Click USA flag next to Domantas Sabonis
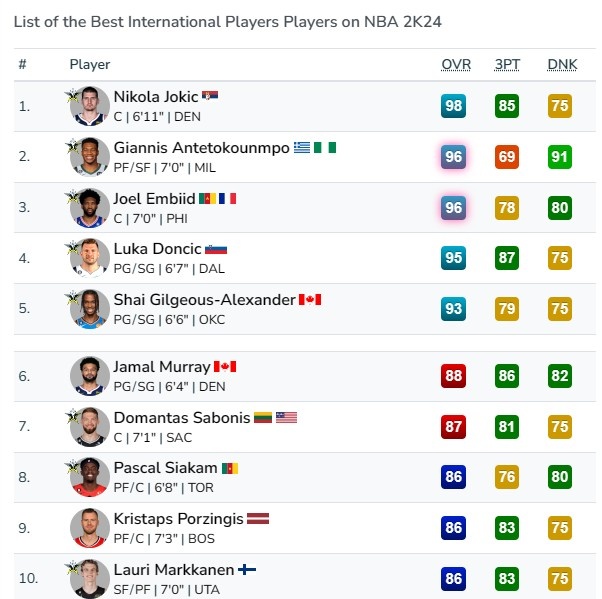Viewport: 602px width, 599px height. [x=287, y=418]
